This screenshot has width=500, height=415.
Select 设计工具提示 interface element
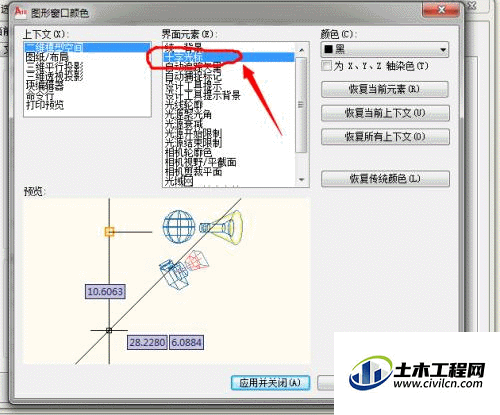tap(229, 86)
